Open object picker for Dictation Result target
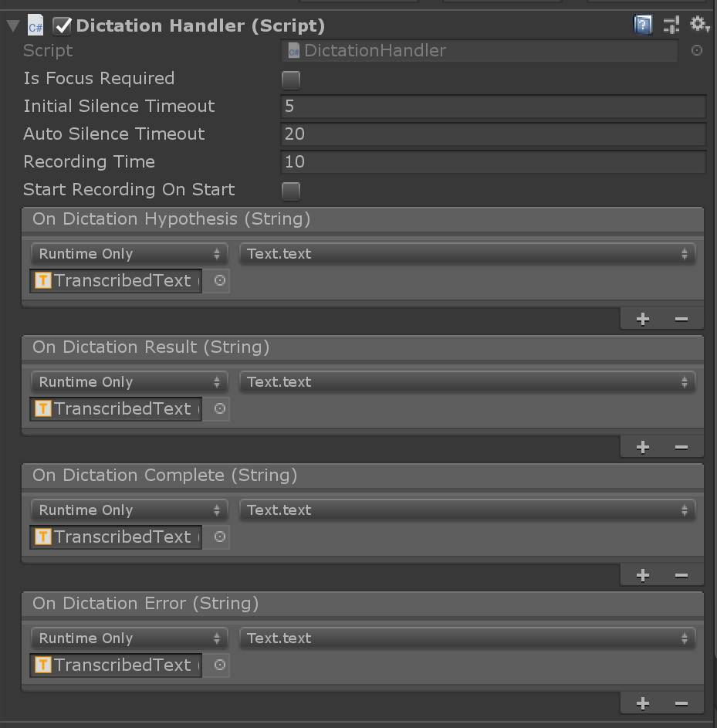 coord(219,408)
